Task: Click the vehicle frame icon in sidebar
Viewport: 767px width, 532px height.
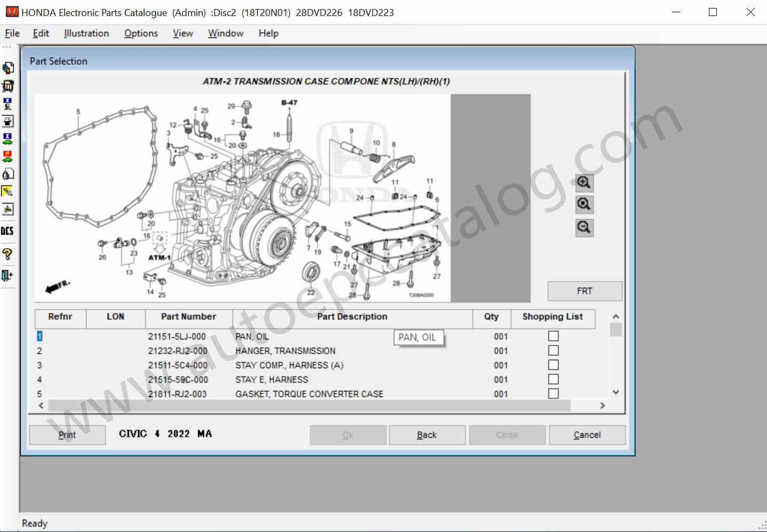Action: pyautogui.click(x=7, y=86)
